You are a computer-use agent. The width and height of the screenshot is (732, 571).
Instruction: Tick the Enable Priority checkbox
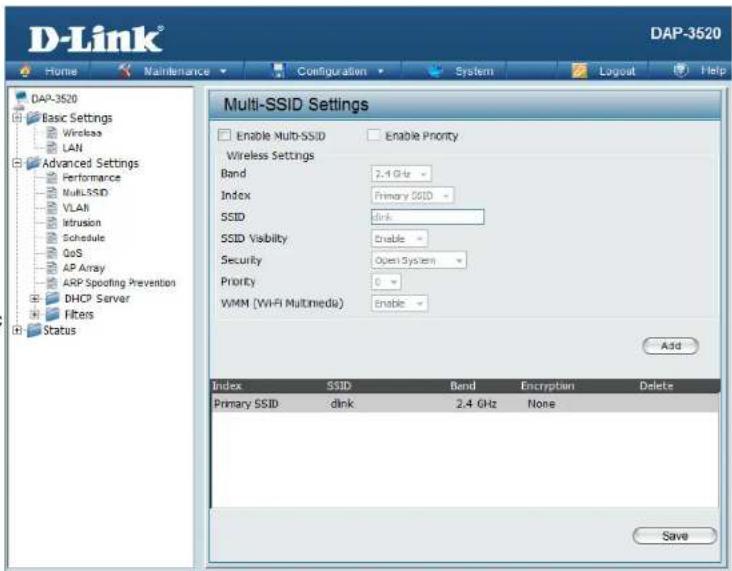(x=373, y=135)
